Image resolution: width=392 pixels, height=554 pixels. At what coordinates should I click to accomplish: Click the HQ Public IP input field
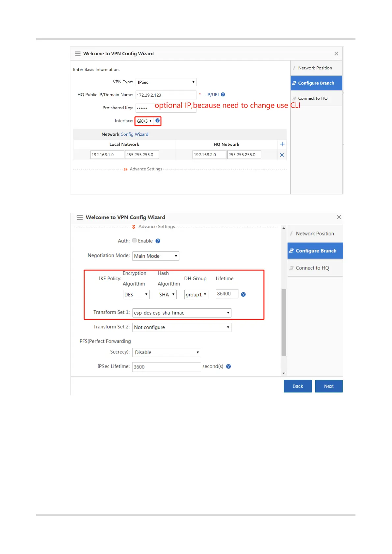pos(166,95)
